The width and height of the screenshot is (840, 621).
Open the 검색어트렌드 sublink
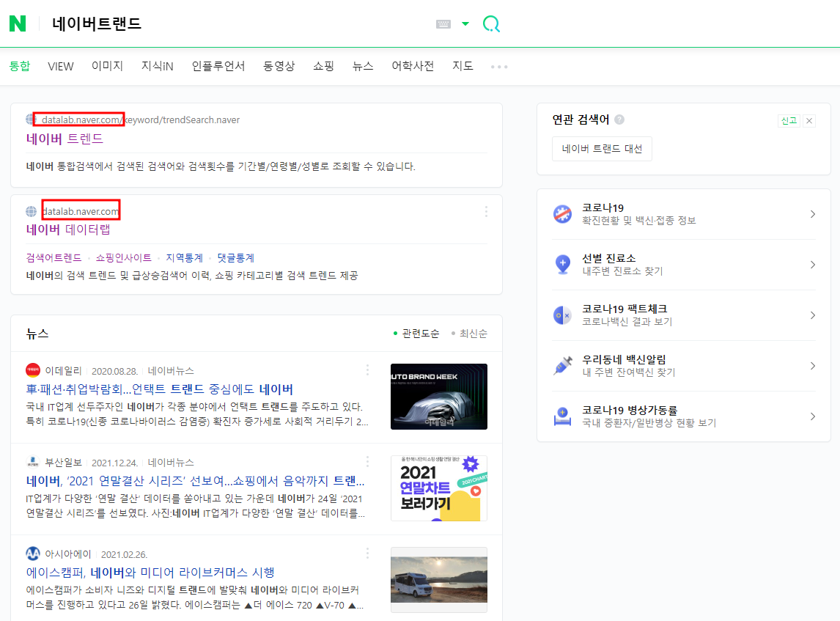[x=54, y=258]
